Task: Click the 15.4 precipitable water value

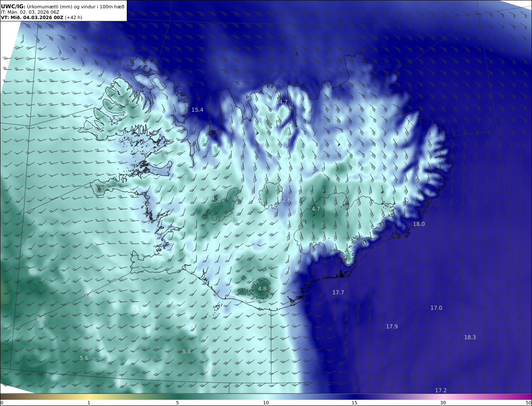Action: tap(197, 110)
